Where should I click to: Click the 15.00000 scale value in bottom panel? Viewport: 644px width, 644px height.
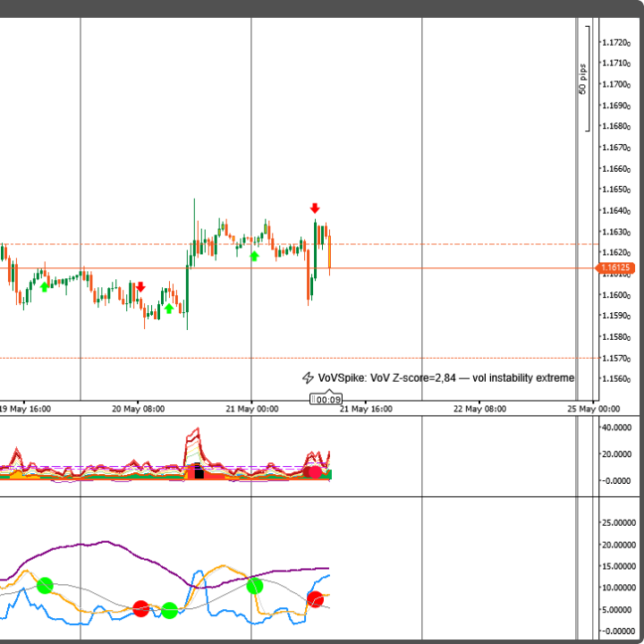(x=619, y=567)
